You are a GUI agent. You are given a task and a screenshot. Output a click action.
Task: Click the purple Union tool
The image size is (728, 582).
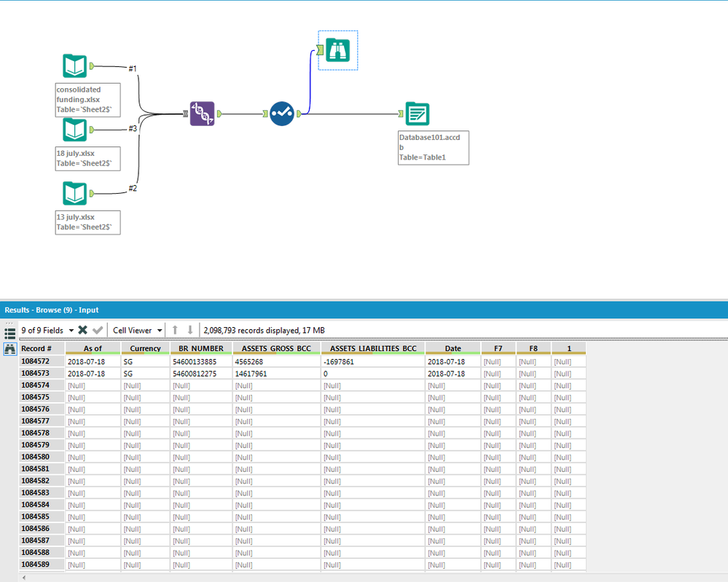click(x=202, y=114)
